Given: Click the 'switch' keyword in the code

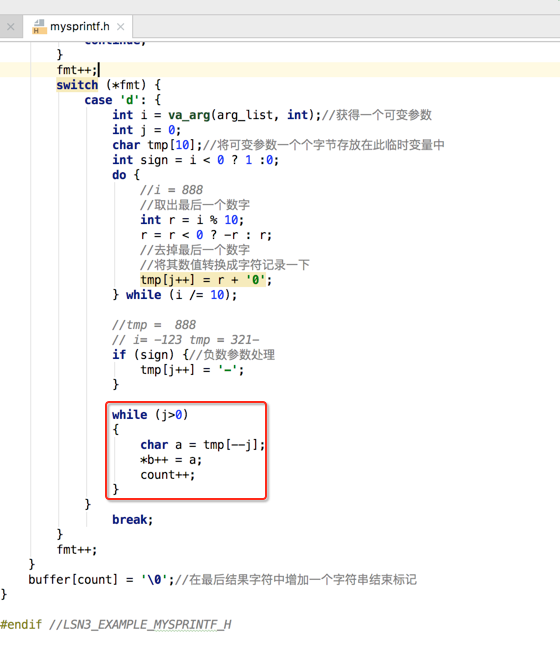Looking at the screenshot, I should [77, 85].
